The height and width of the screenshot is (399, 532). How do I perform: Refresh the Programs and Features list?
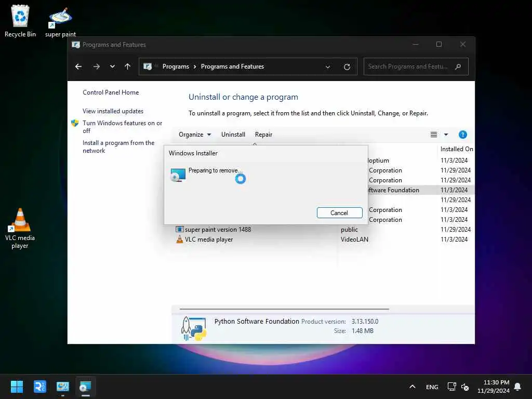(x=347, y=67)
